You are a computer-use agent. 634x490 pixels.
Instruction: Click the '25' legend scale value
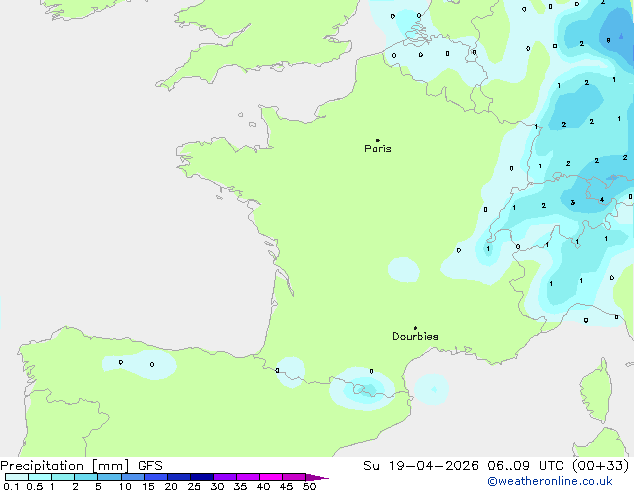click(x=194, y=486)
